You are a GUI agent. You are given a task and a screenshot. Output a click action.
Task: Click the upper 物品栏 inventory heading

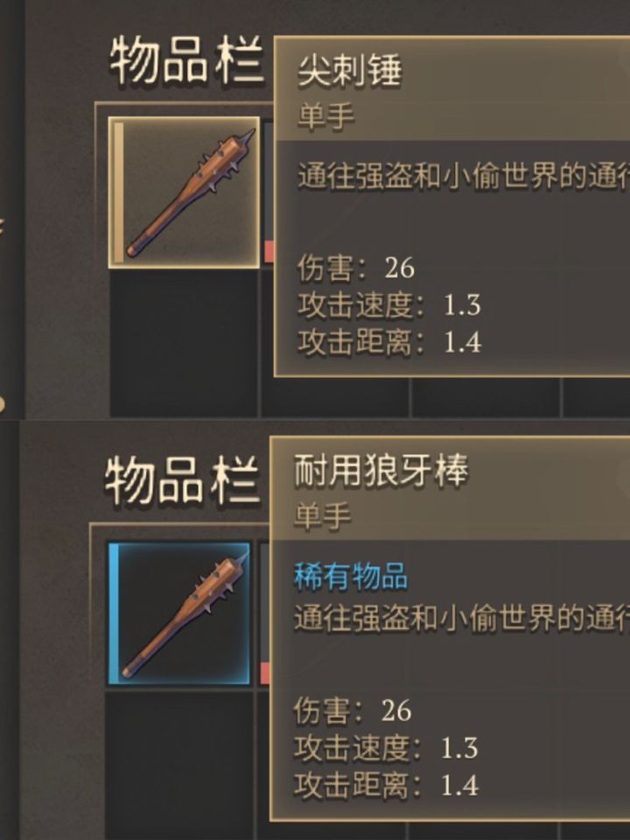click(185, 60)
